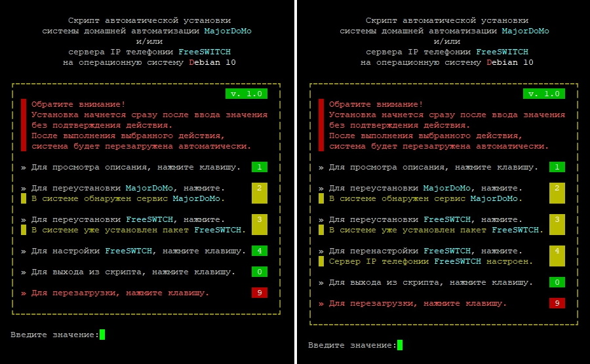590x364 pixels.
Task: Click 'Обратите внимание!' heading in right terminal
Action: (x=376, y=104)
